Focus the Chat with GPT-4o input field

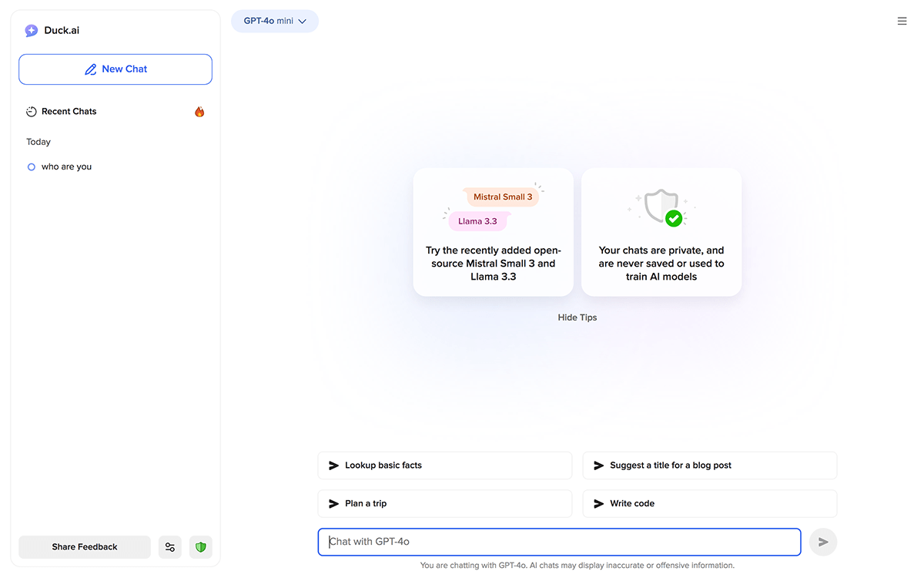pos(559,542)
